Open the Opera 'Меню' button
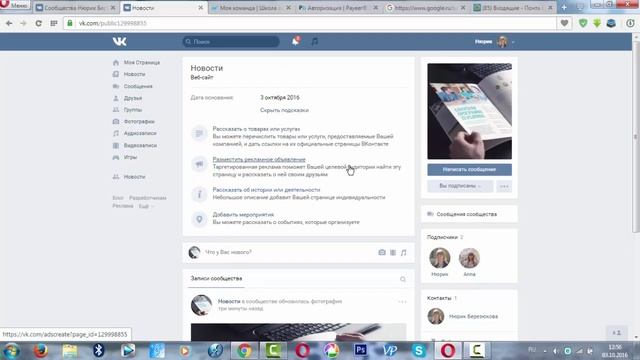 15,5
